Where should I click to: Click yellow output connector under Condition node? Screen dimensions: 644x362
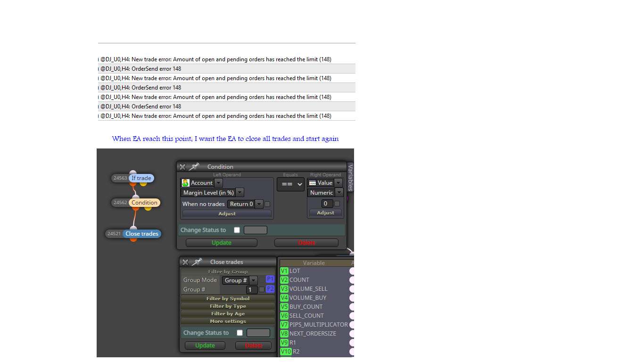coord(148,208)
